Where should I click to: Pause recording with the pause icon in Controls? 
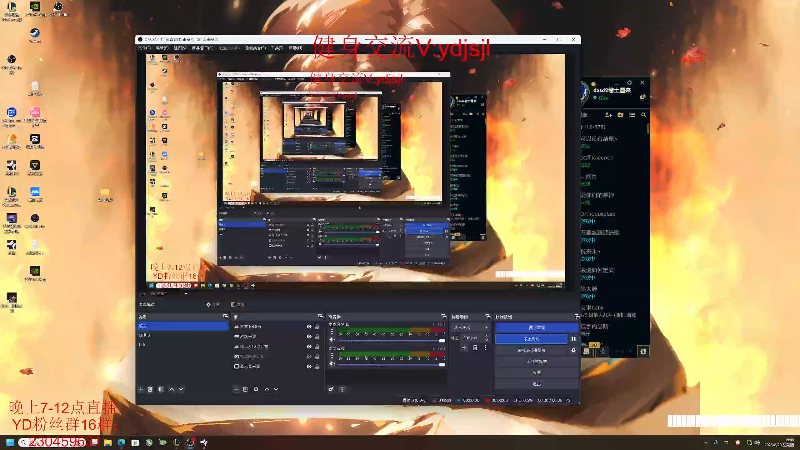[x=573, y=339]
